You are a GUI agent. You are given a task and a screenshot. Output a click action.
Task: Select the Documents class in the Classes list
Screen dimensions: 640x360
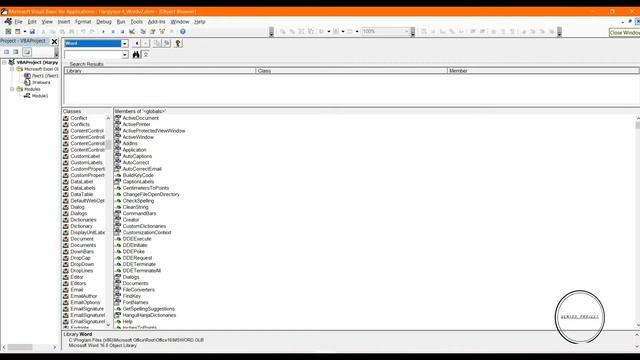click(83, 245)
